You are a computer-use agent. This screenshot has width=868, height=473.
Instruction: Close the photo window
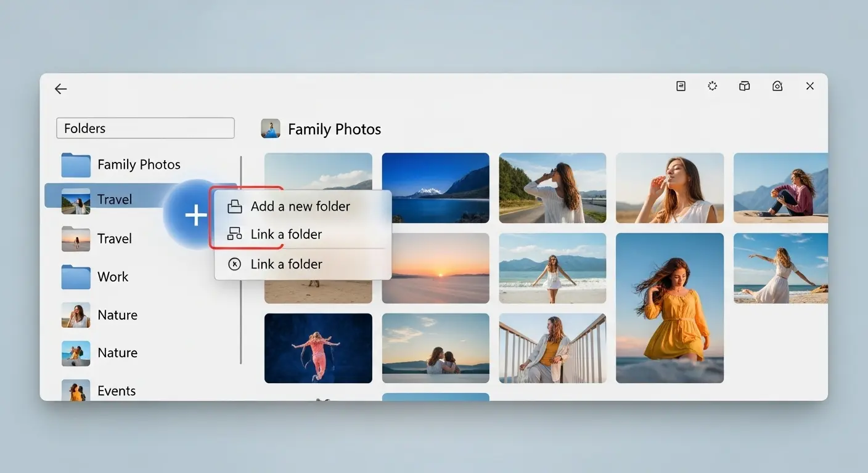(x=810, y=86)
